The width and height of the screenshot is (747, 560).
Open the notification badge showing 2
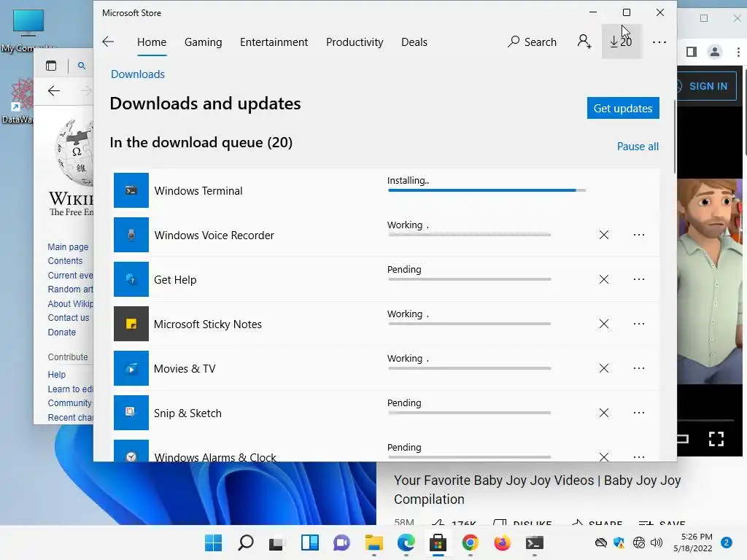tap(727, 542)
